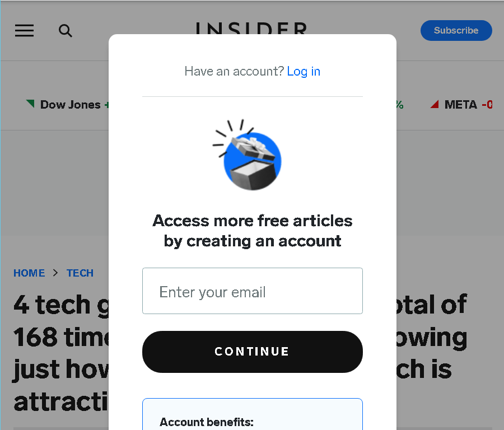Go to the HOME breadcrumb
The width and height of the screenshot is (504, 430).
tap(29, 273)
